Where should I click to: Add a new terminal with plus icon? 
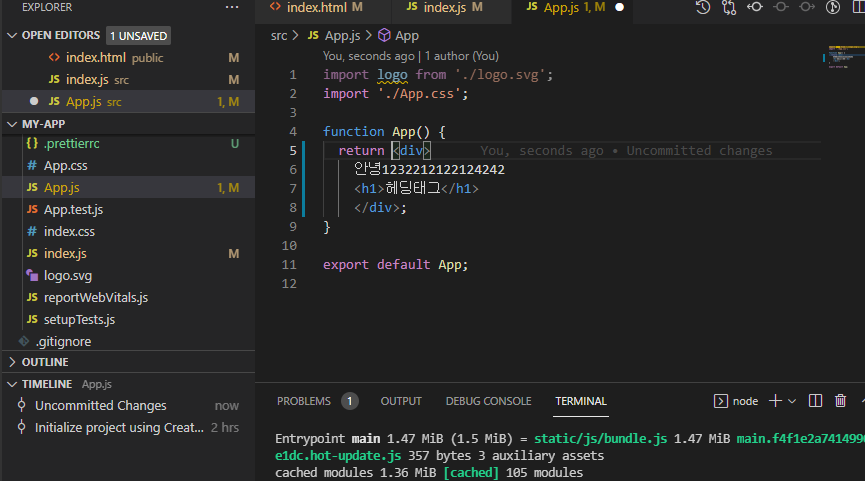click(775, 401)
